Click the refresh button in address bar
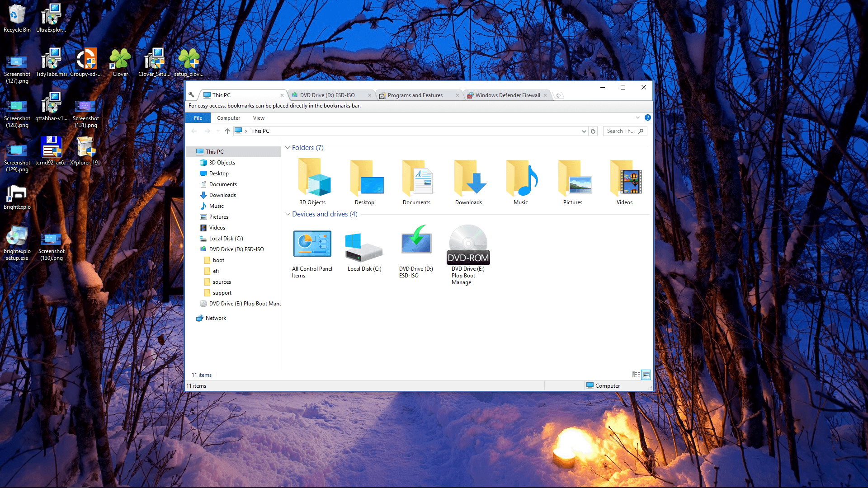868x488 pixels. [593, 131]
